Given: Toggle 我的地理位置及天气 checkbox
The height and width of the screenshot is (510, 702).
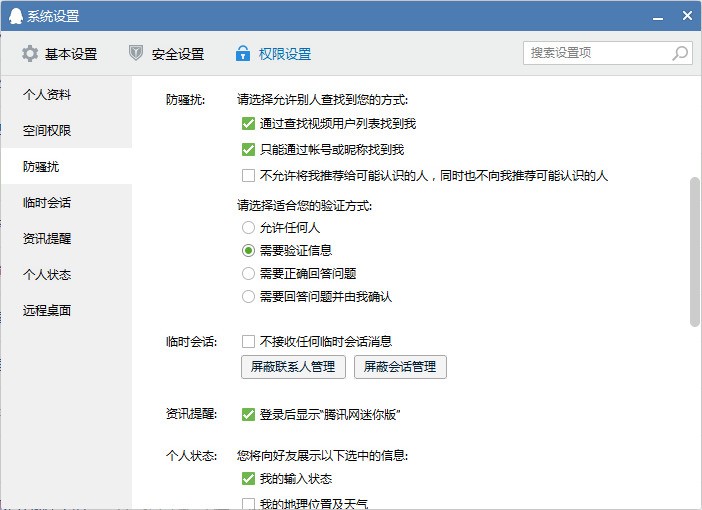Looking at the screenshot, I should click(x=248, y=504).
